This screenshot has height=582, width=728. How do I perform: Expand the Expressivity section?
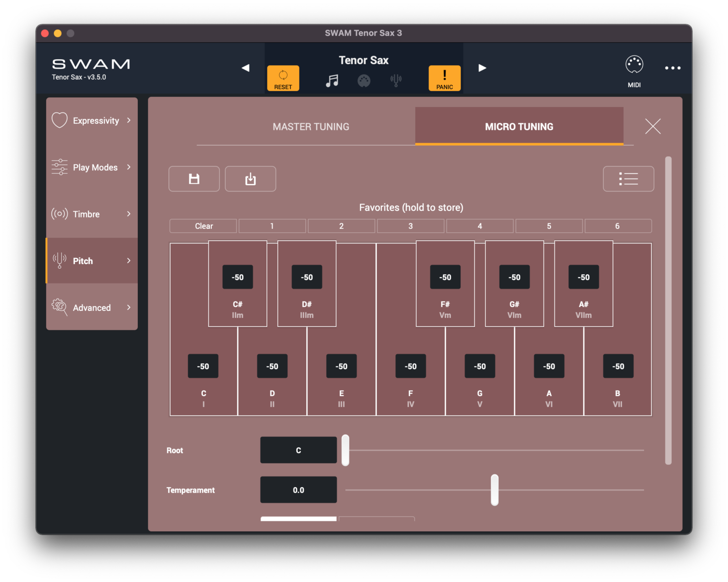coord(91,120)
